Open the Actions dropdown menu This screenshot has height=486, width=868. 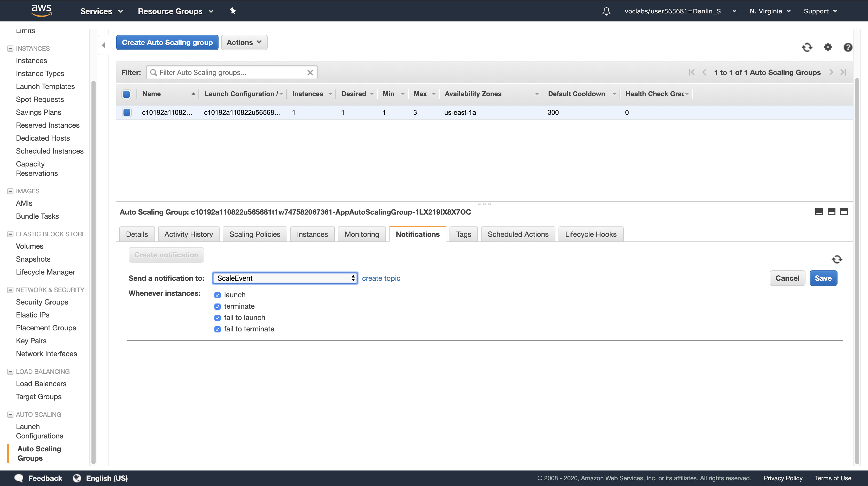(244, 42)
